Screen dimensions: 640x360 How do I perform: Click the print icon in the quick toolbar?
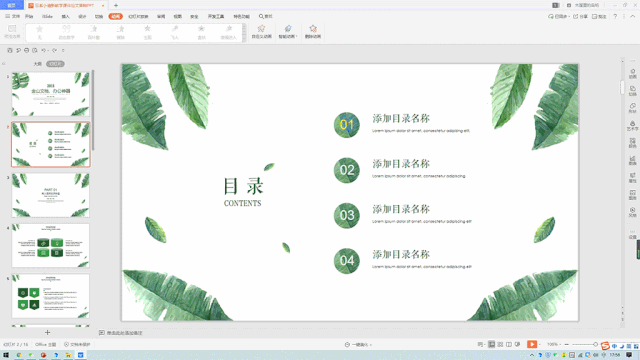click(27, 50)
